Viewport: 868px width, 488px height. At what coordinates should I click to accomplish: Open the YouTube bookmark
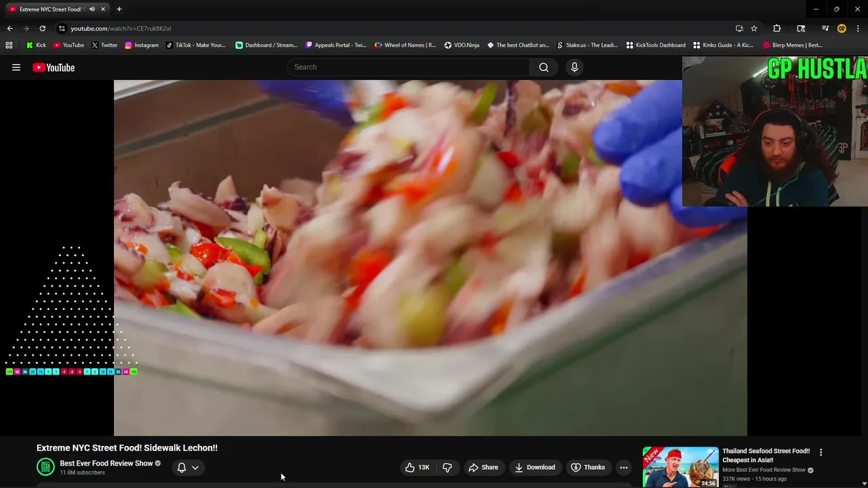(x=68, y=45)
